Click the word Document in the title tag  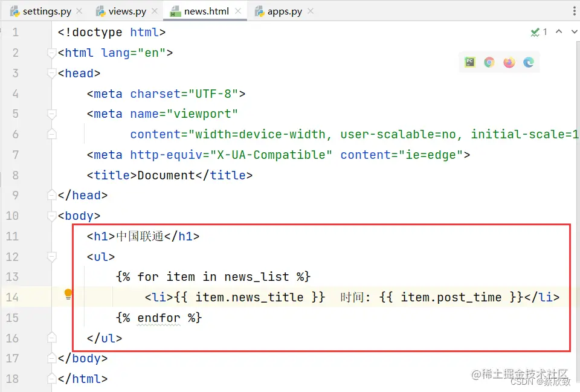point(166,175)
